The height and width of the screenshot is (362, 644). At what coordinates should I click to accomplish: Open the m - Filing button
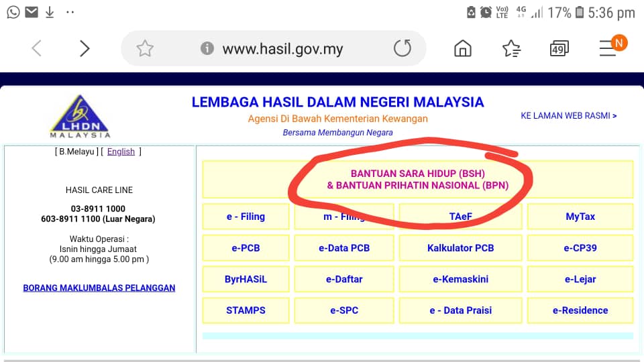coord(344,217)
